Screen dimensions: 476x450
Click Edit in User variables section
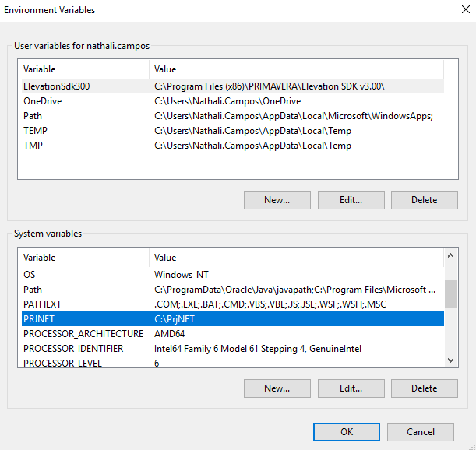coord(351,200)
